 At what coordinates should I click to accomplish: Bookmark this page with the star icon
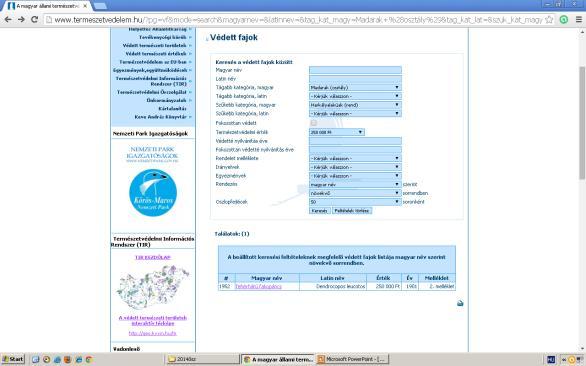tap(549, 19)
